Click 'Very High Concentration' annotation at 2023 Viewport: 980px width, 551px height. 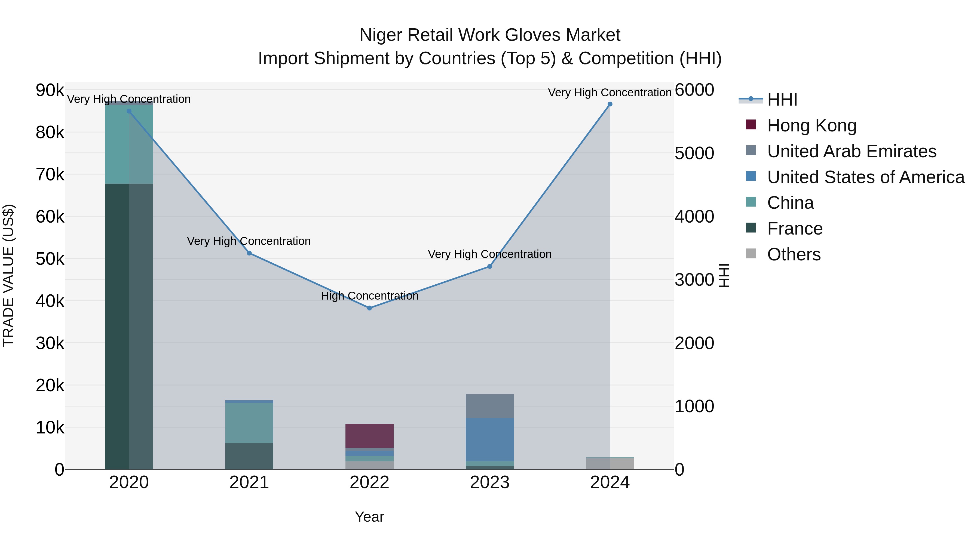490,254
